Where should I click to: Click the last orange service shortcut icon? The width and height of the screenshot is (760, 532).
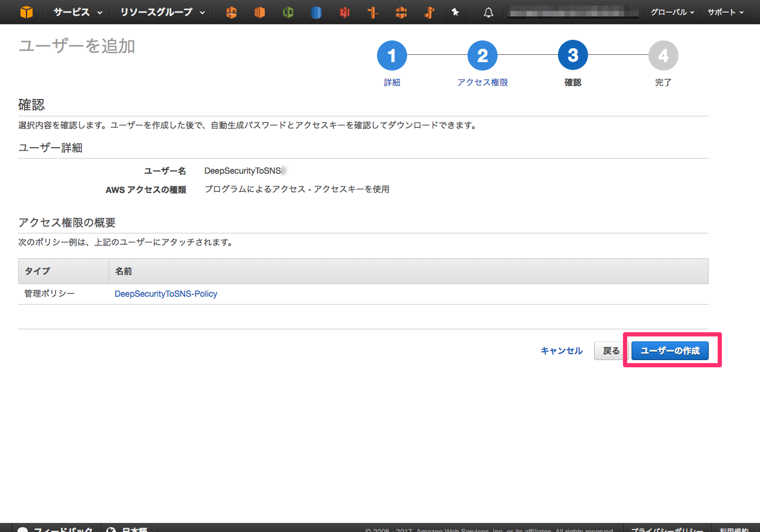[429, 11]
